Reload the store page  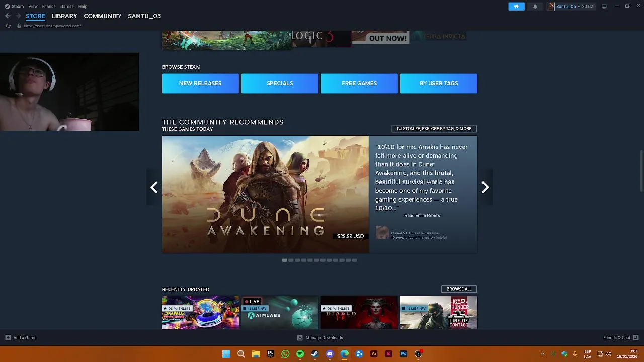click(8, 26)
